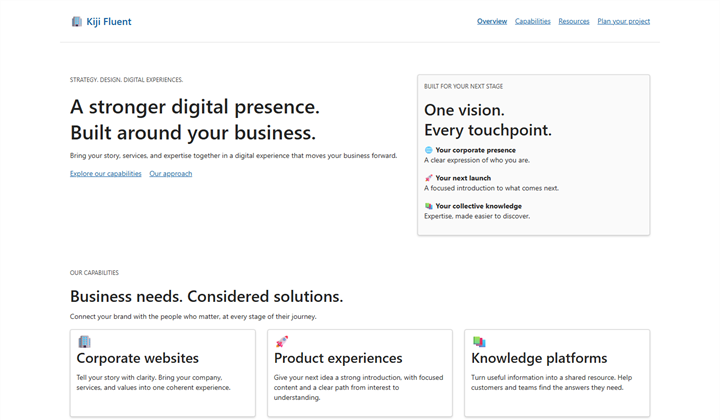
Task: Click the 'Your next launch' label
Action: 463,178
